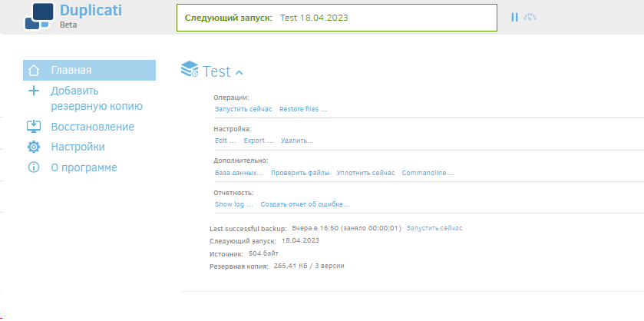Click the Test backup job stack icon
Image resolution: width=644 pixels, height=321 pixels.
click(x=190, y=69)
